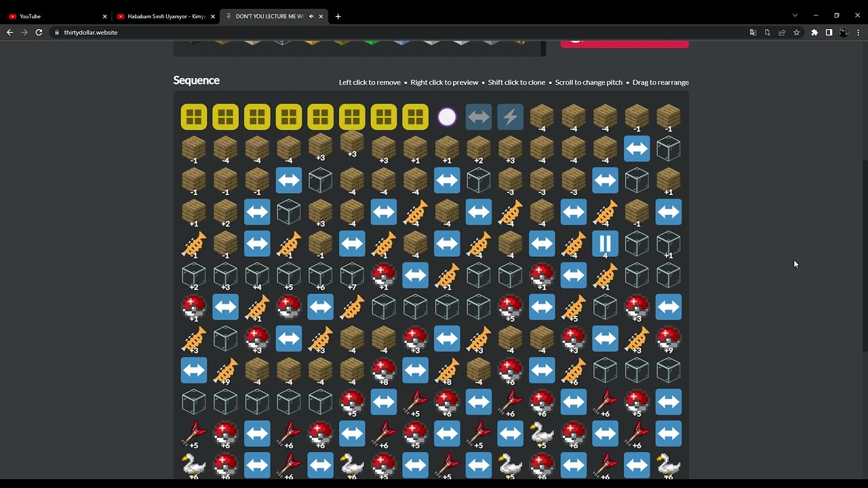This screenshot has width=868, height=488.
Task: Select the glass cube labeled +2
Action: [194, 276]
